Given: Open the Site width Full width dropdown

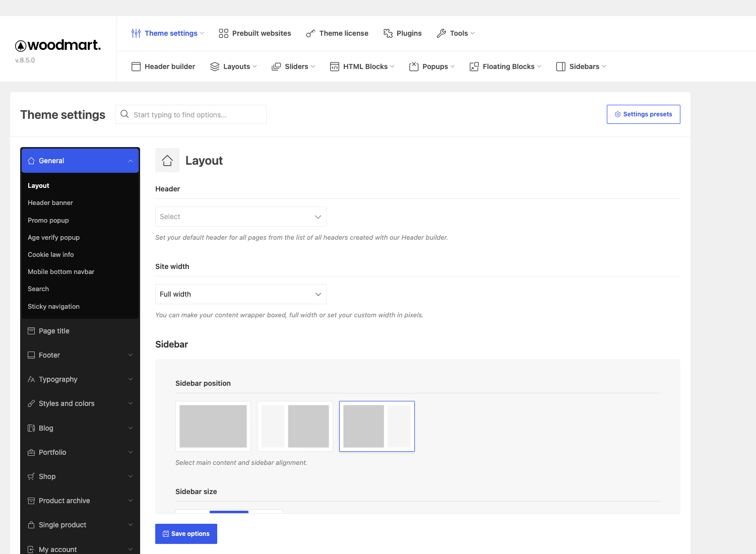Looking at the screenshot, I should [x=241, y=294].
